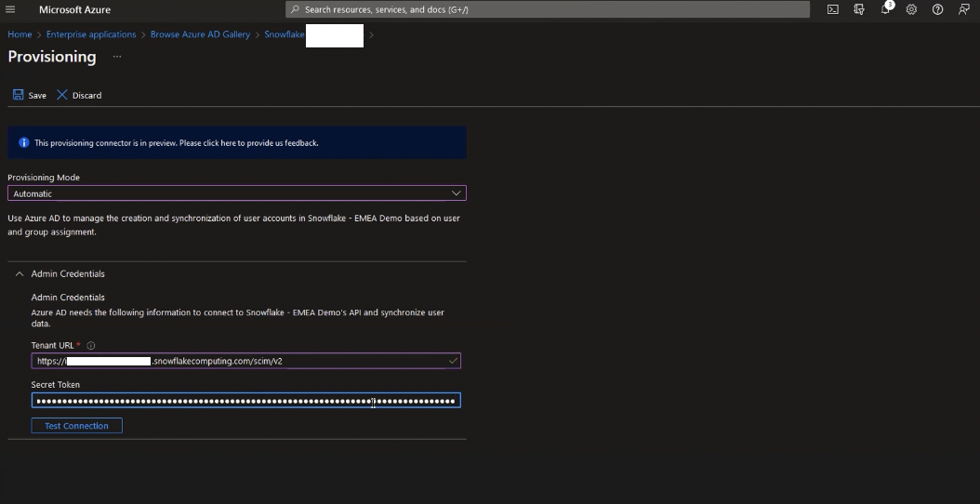Click the Test Connection button
This screenshot has width=980, height=504.
[77, 426]
